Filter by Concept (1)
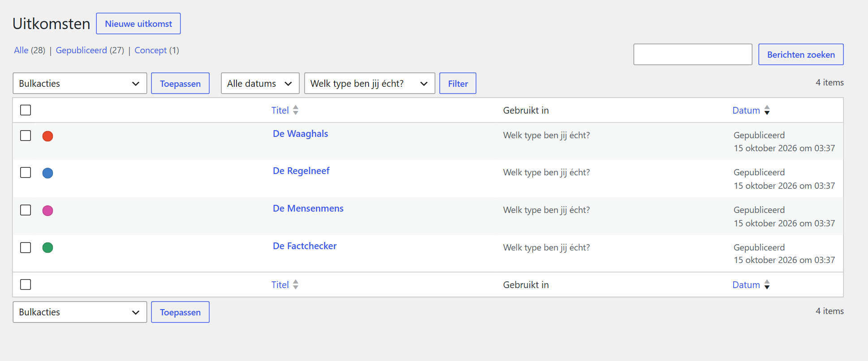Screen dimensions: 868x361 tap(157, 50)
